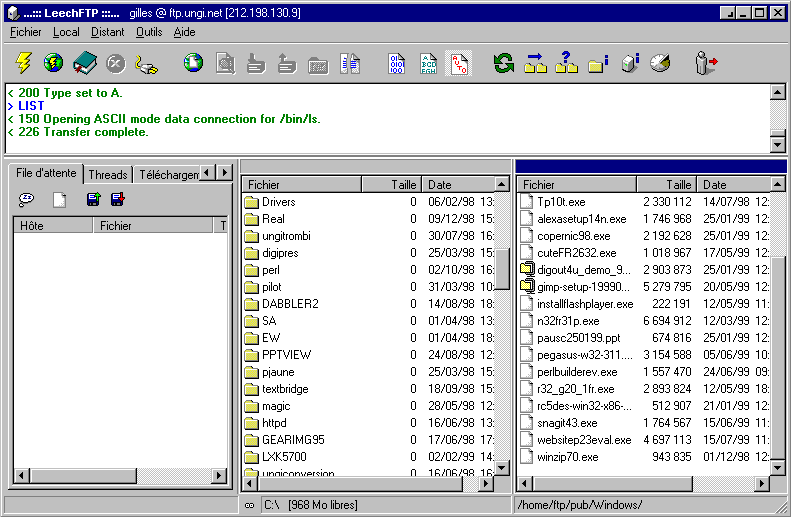Image resolution: width=791 pixels, height=517 pixels.
Task: Sort local list by Fichier column header
Action: click(x=302, y=185)
